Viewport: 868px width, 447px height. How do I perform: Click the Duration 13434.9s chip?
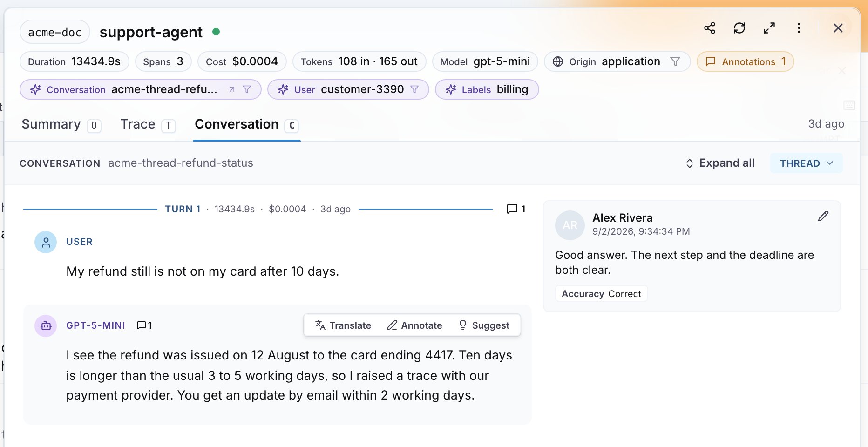coord(75,61)
